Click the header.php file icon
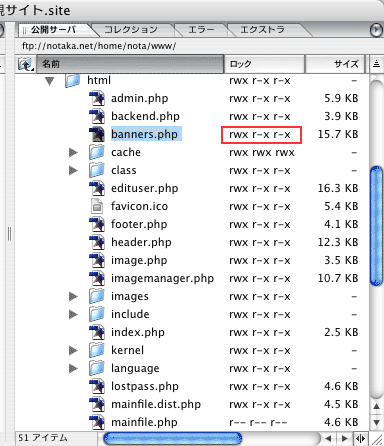384x446 pixels. point(97,242)
